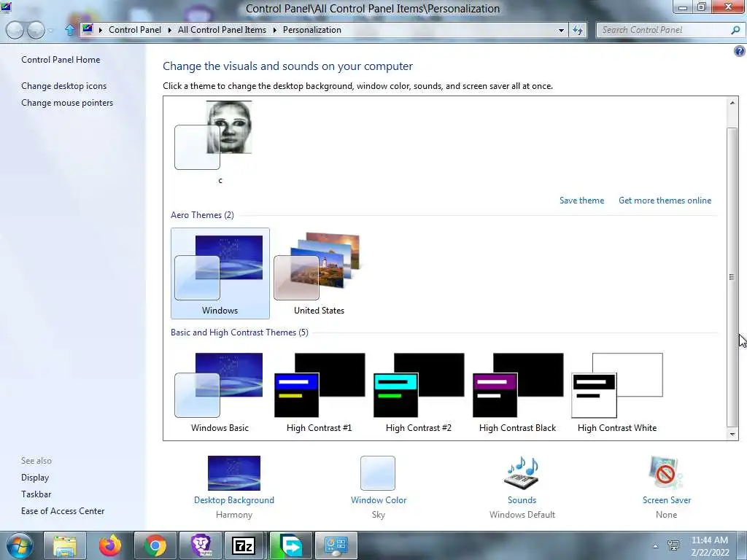Viewport: 747px width, 560px height.
Task: Click the theme list scroll down arrow
Action: [x=732, y=434]
